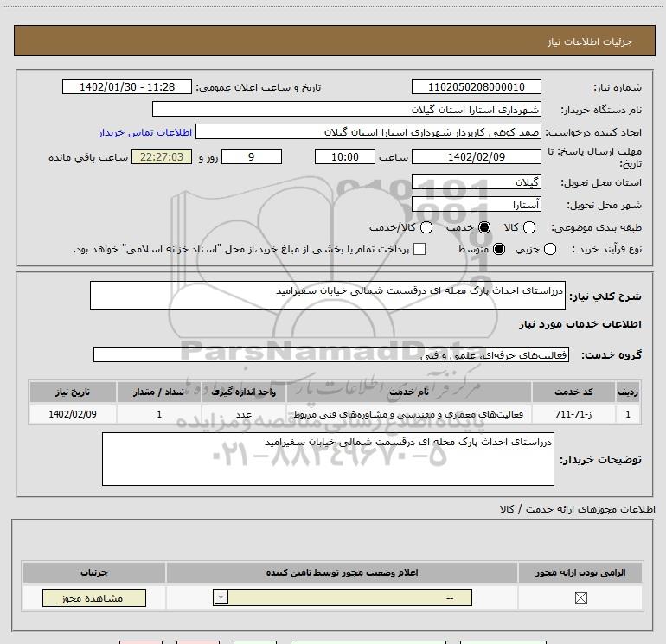Click the جزئیات column header in permits table
Viewport: 666px width, 644px height.
[94, 572]
